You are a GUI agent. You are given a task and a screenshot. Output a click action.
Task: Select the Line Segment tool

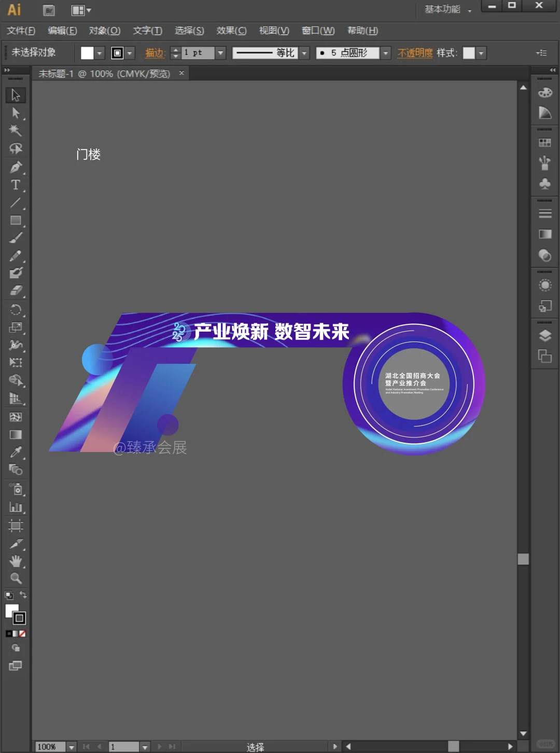tap(16, 202)
